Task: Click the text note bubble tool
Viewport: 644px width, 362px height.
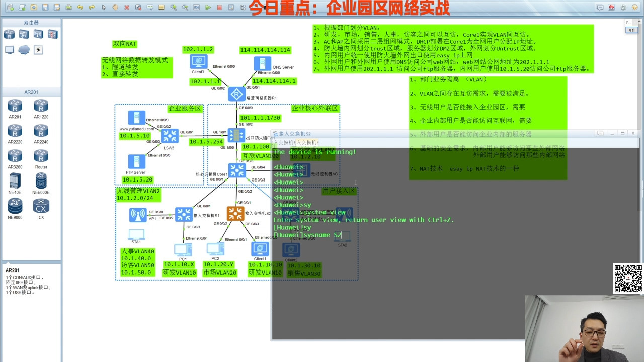Action: click(150, 7)
